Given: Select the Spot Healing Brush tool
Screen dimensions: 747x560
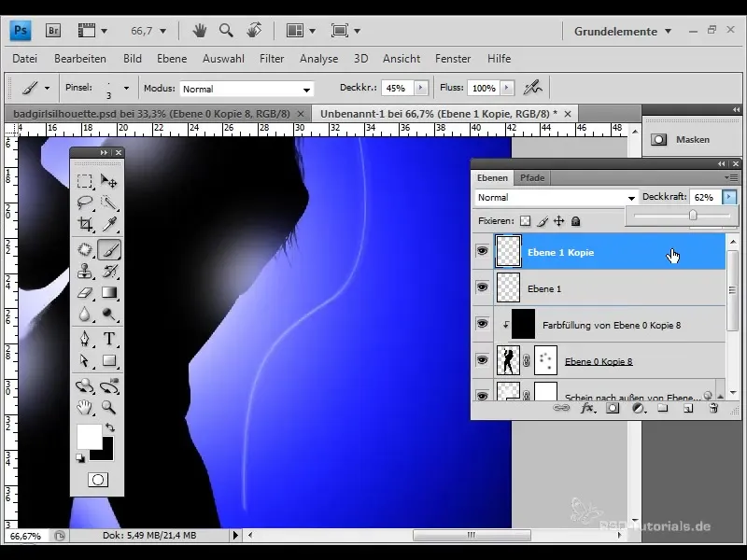Looking at the screenshot, I should point(85,249).
